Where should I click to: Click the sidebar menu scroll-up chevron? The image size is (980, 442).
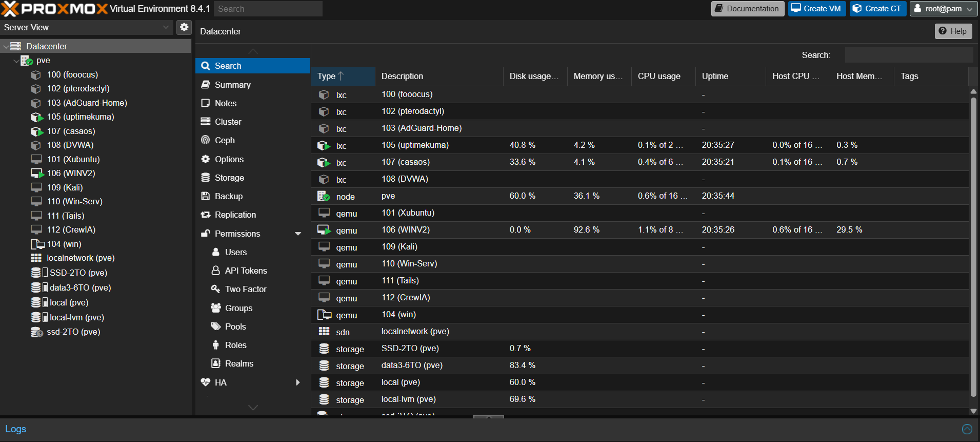click(x=253, y=51)
